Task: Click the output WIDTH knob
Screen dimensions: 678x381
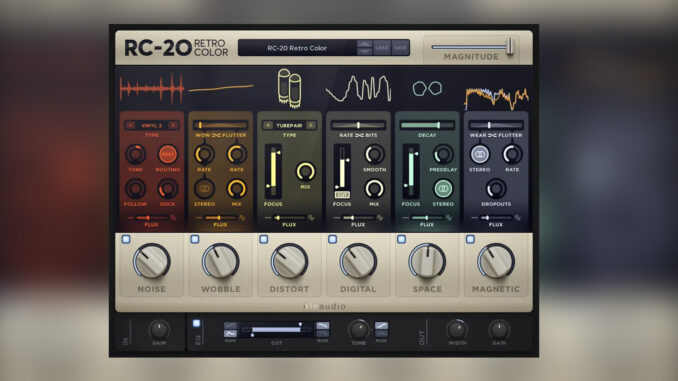Action: [x=457, y=330]
